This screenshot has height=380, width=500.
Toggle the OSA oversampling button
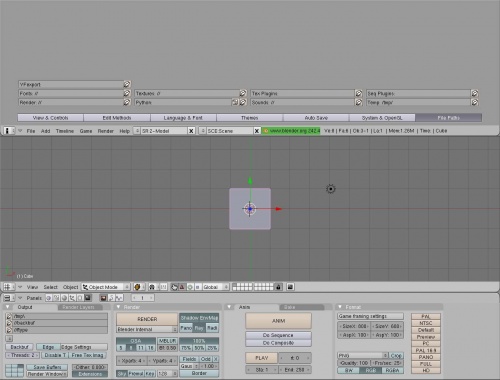pyautogui.click(x=136, y=341)
